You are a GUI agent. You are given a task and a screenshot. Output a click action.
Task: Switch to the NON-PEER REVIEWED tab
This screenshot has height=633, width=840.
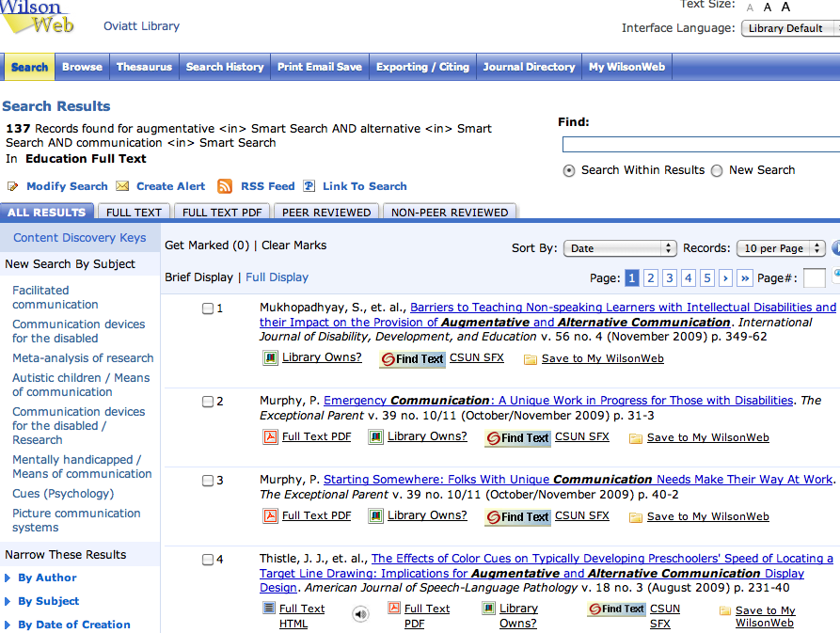click(x=450, y=212)
